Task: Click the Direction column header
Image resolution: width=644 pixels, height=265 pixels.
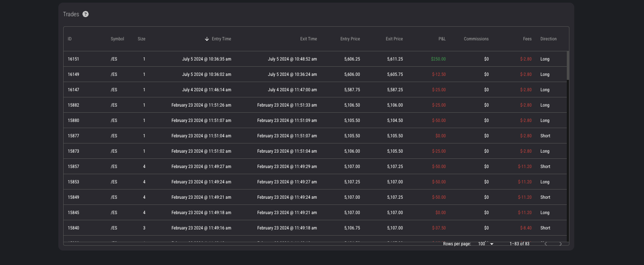Action: click(548, 39)
